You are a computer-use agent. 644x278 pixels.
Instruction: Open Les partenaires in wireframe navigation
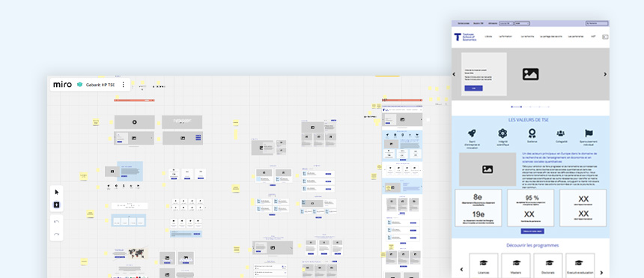[576, 36]
